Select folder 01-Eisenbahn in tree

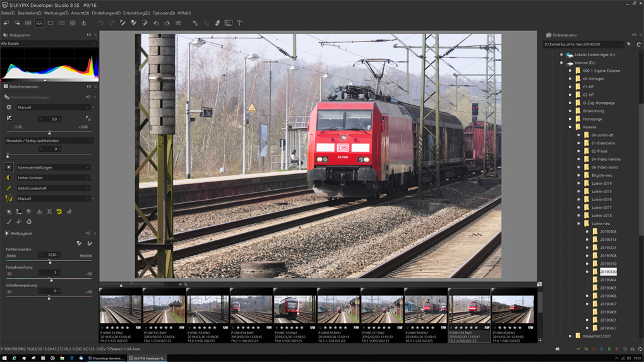(x=603, y=143)
